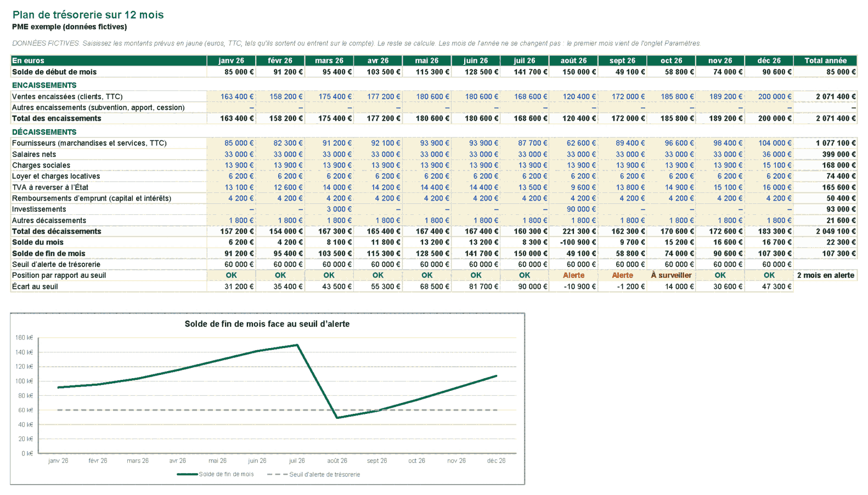The image size is (868, 495).
Task: Select the "TVA à reverser à l'État" label
Action: 50,187
